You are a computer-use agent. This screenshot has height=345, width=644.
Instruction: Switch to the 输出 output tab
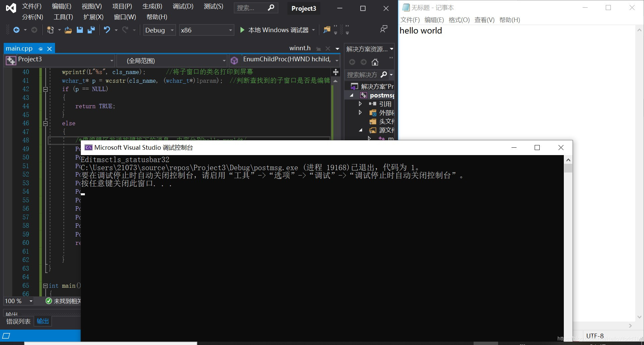click(x=43, y=322)
